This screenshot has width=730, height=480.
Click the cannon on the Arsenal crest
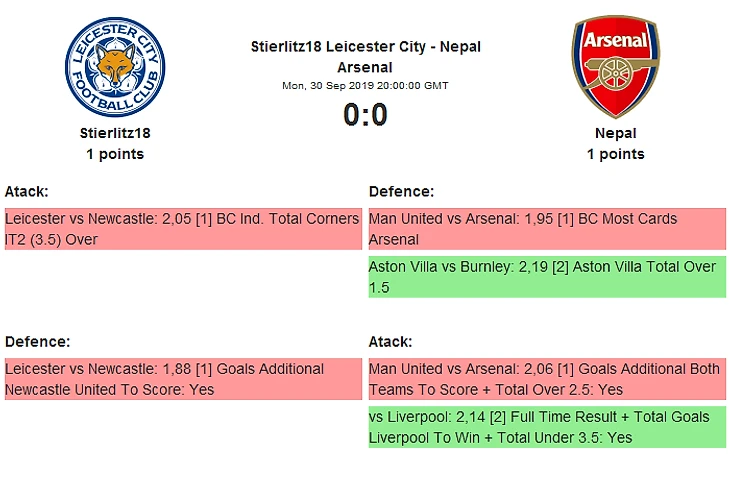pos(615,84)
